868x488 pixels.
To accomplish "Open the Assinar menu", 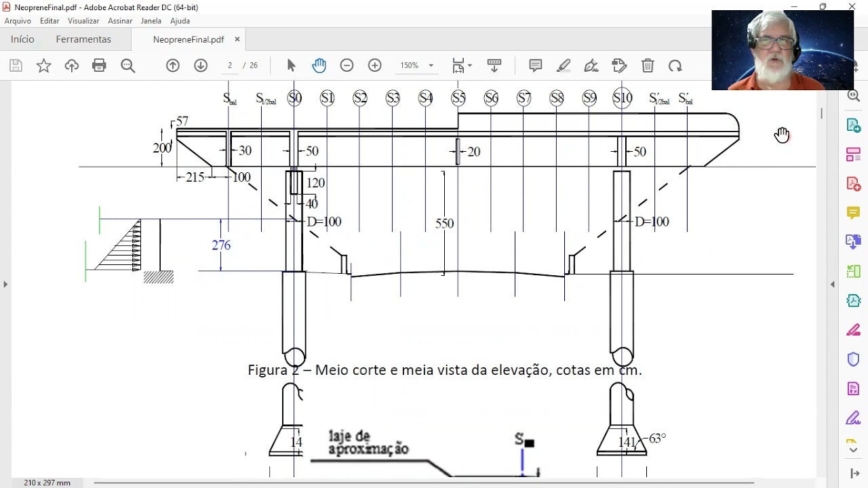I will pos(120,21).
